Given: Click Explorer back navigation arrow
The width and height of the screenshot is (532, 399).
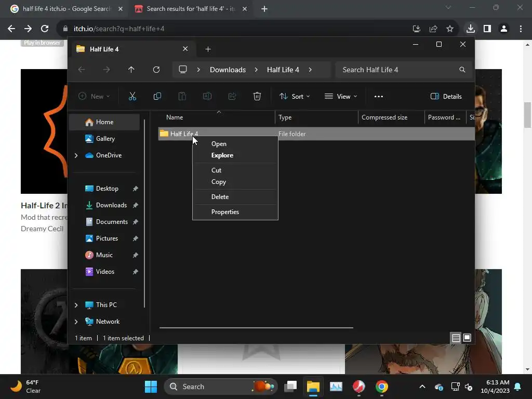Looking at the screenshot, I should [x=82, y=70].
